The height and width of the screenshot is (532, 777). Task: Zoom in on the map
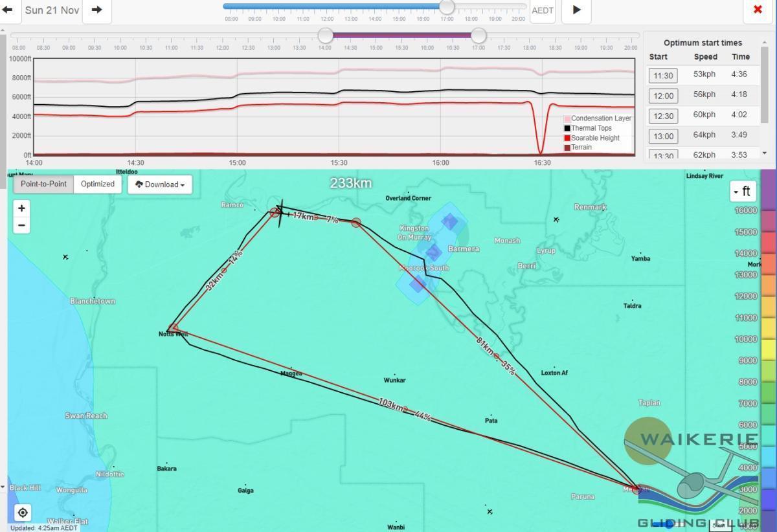[21, 208]
